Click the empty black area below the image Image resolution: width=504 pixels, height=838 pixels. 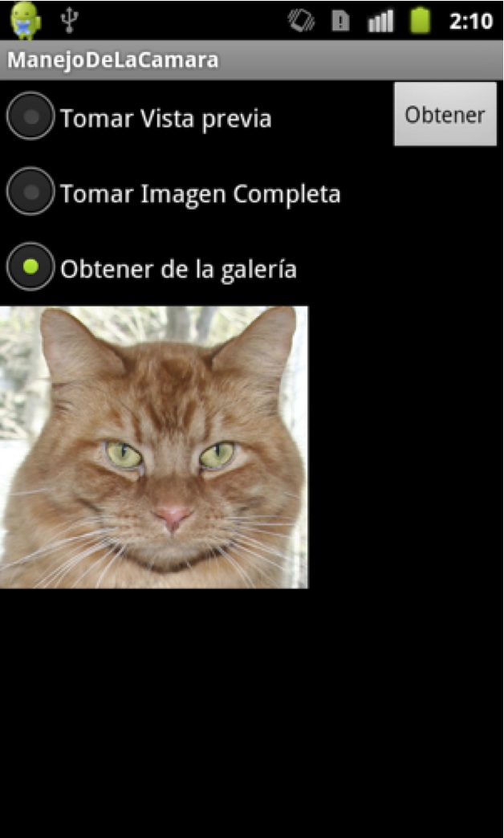[x=252, y=714]
